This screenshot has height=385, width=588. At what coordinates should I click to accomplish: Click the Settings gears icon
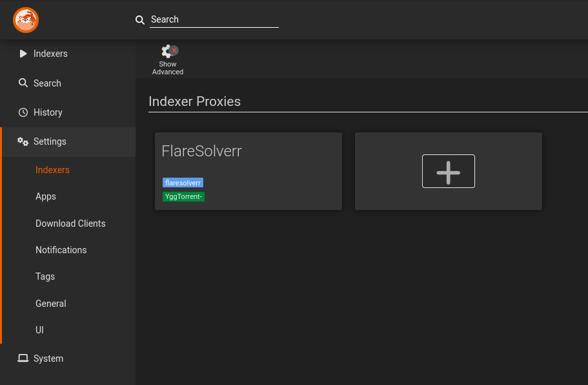point(23,141)
